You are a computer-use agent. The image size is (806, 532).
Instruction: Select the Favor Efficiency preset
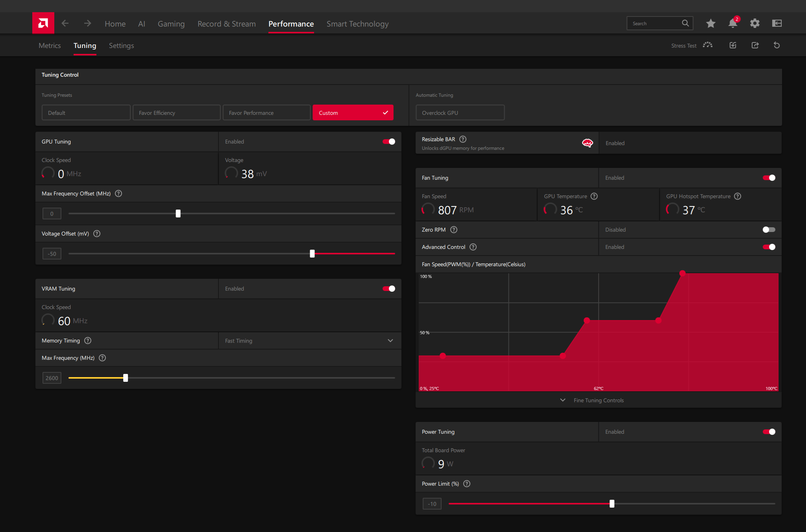pos(176,112)
